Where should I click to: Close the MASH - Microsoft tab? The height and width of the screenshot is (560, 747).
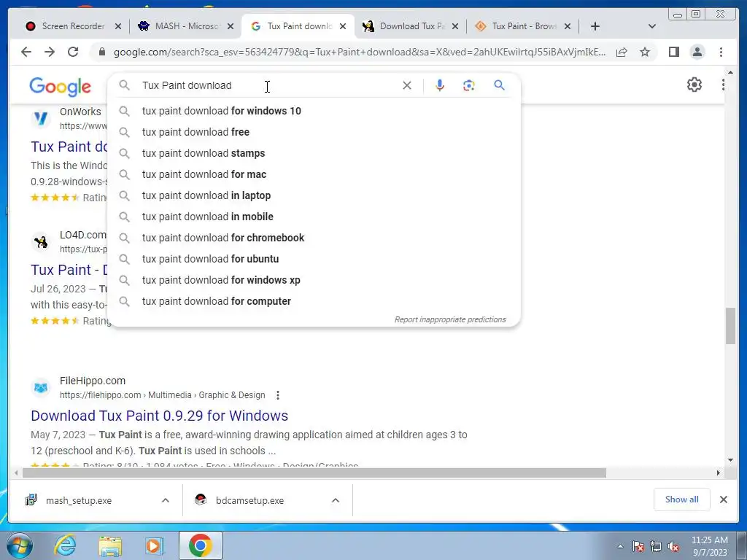pyautogui.click(x=231, y=26)
